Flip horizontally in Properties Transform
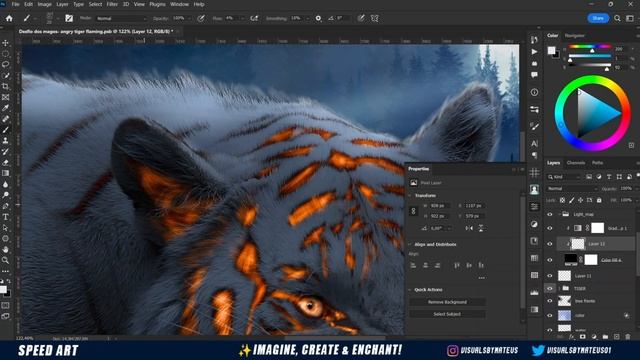The height and width of the screenshot is (360, 640). 469,228
